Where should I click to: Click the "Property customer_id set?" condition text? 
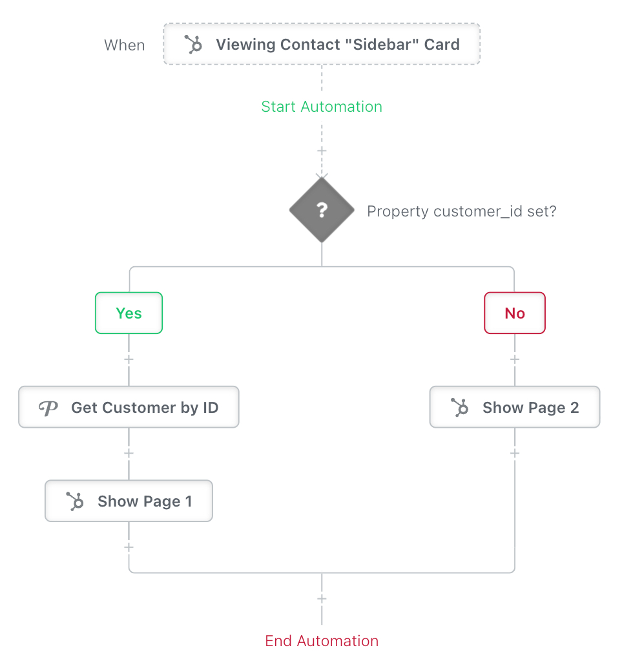[461, 211]
